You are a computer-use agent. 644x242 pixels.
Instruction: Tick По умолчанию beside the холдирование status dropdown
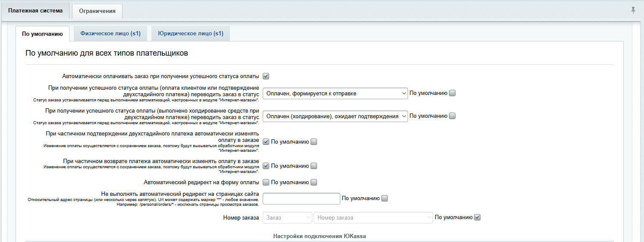452,116
